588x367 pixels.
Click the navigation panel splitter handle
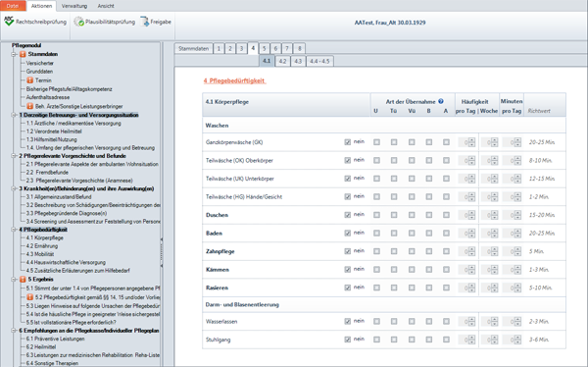tap(162, 252)
